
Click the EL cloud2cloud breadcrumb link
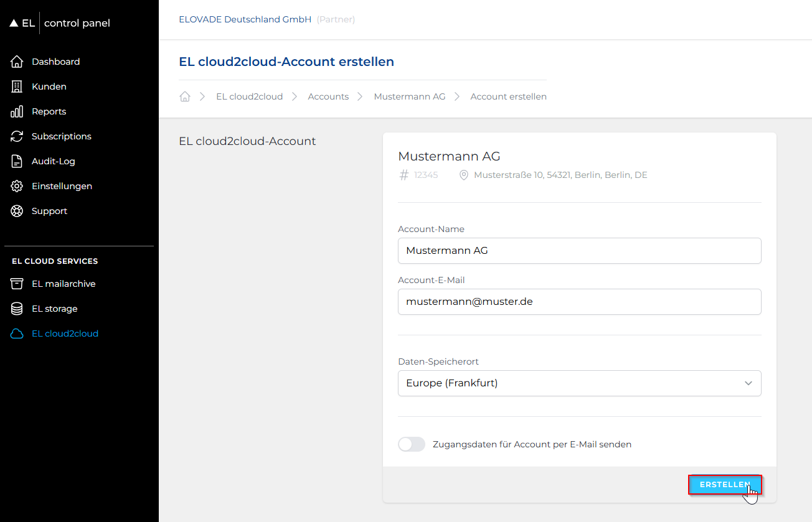pyautogui.click(x=249, y=96)
